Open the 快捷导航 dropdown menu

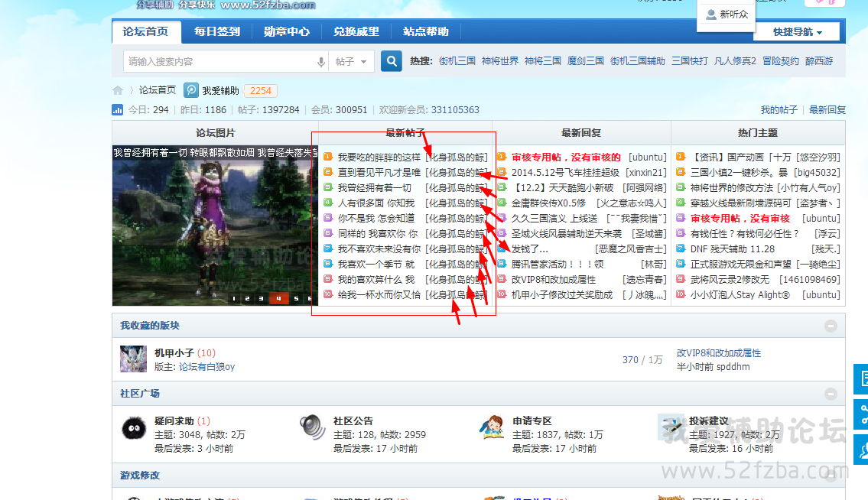797,32
